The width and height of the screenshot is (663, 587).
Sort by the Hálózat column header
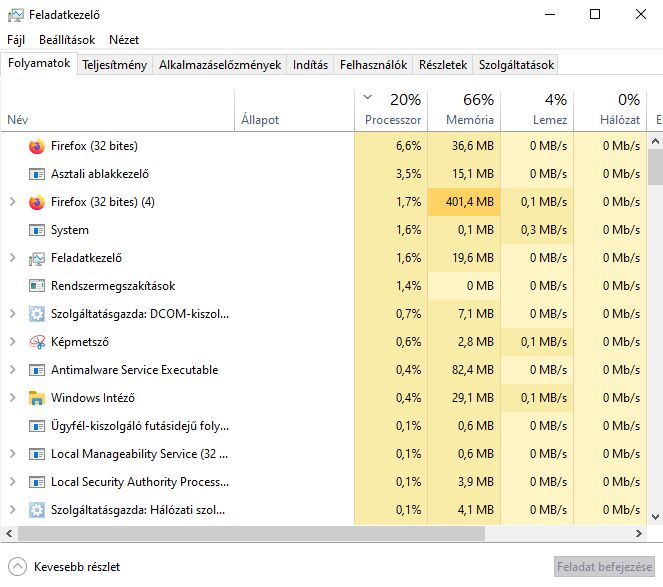(x=610, y=111)
